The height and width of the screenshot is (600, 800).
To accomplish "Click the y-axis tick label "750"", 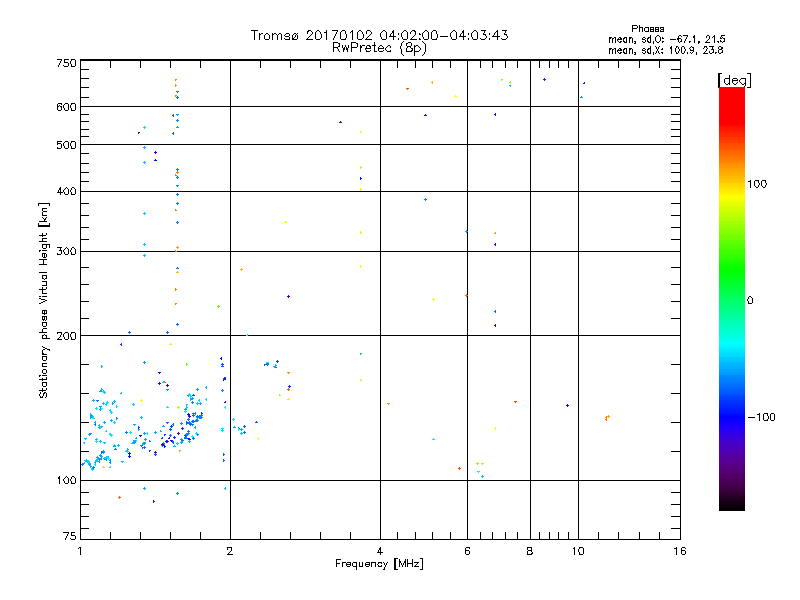I will click(x=66, y=63).
